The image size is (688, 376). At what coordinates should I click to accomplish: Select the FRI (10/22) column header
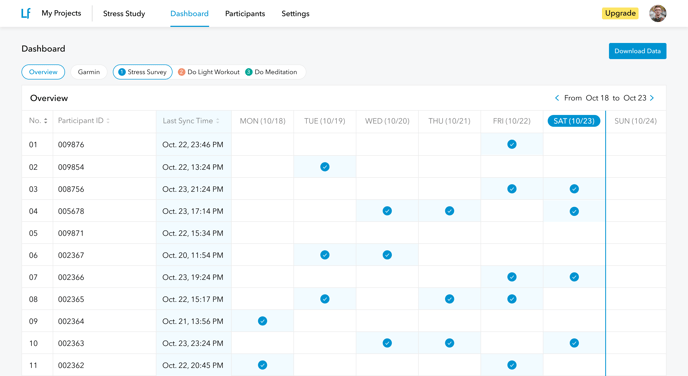(x=512, y=121)
